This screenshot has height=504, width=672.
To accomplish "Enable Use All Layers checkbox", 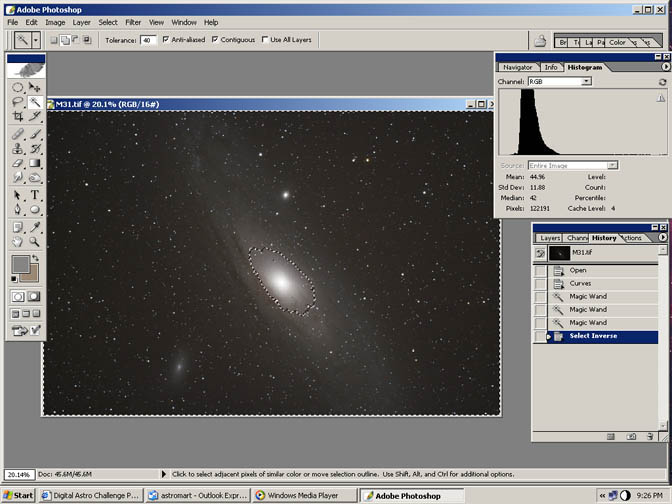I will (x=264, y=40).
